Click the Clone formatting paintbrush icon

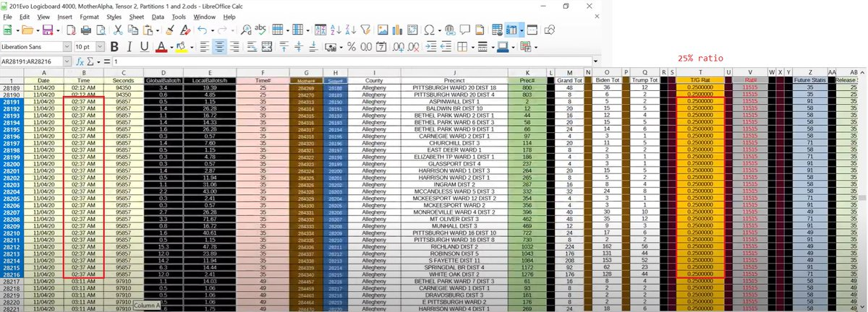pyautogui.click(x=170, y=30)
